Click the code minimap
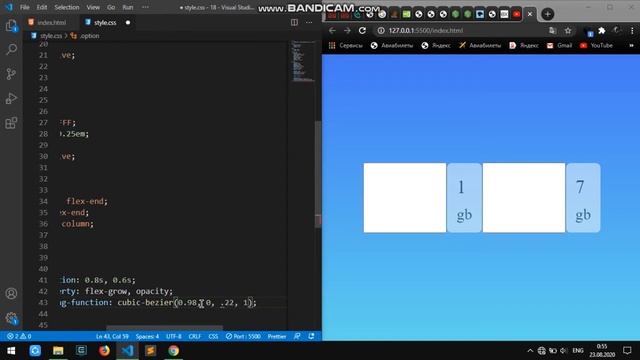This screenshot has height=360, width=640. [x=303, y=61]
